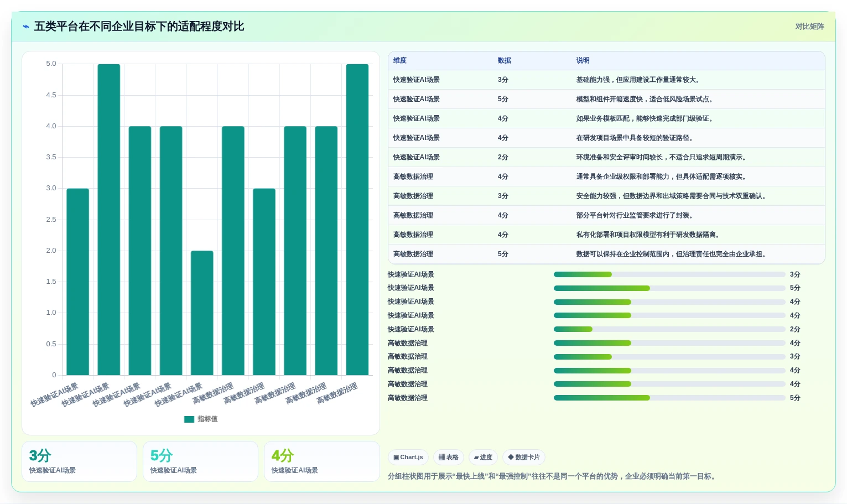The image size is (847, 504).
Task: Click the 快速验证AI场景 3分 progress bar
Action: (669, 274)
